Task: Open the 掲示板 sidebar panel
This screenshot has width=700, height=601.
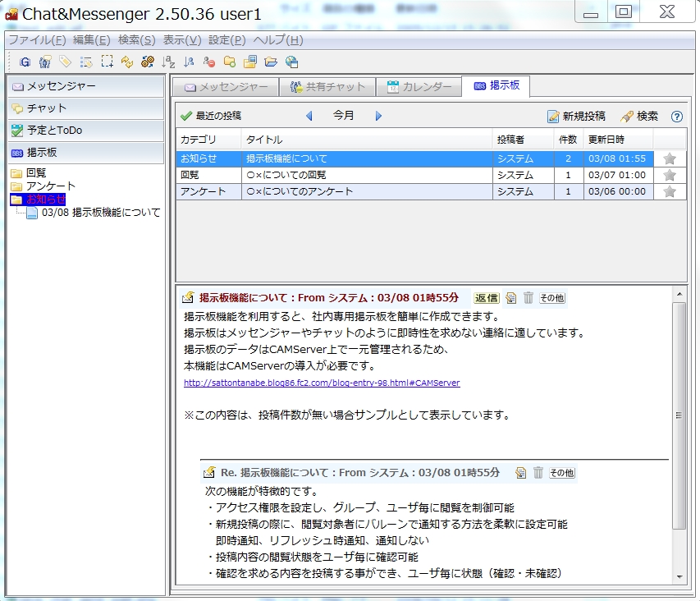Action: 86,152
